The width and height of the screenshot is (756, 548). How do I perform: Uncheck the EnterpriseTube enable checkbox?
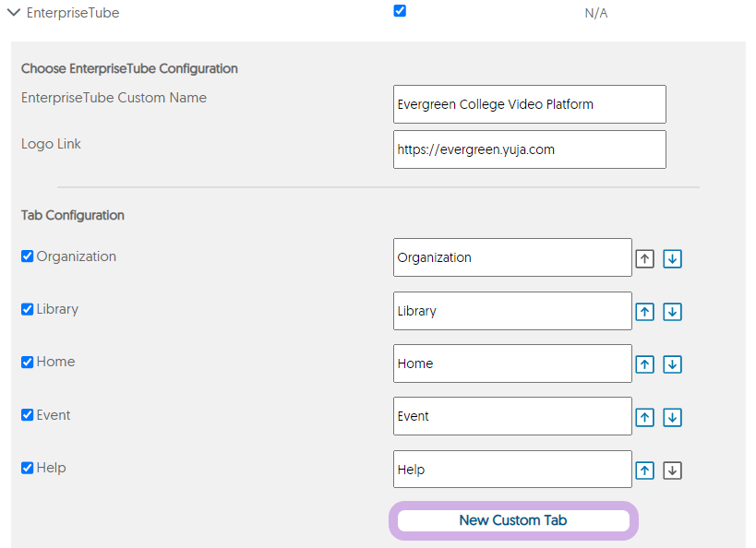[400, 10]
